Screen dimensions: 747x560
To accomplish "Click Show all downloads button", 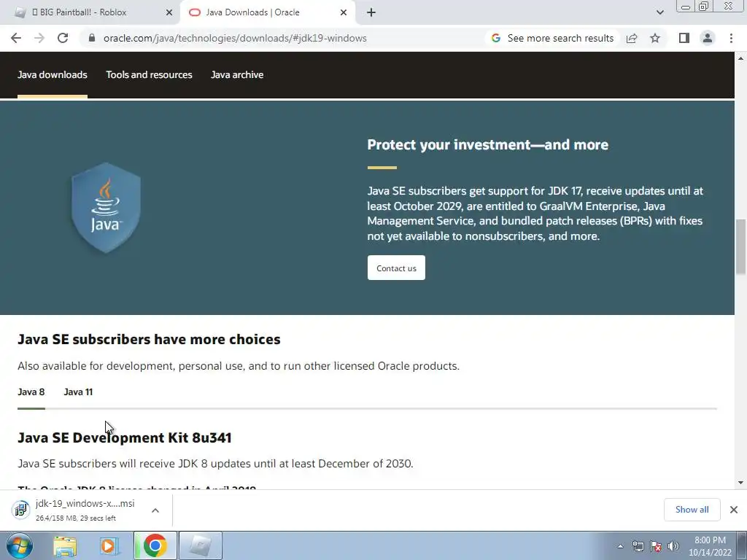I will click(692, 510).
